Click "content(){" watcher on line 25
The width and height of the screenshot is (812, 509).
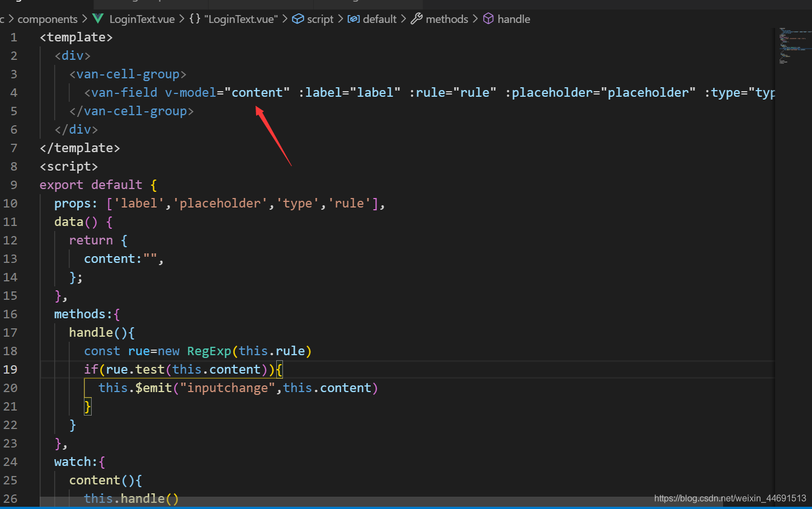pos(106,480)
